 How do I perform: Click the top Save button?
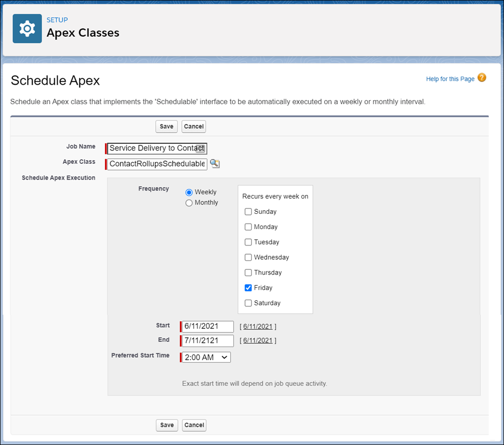[x=166, y=126]
